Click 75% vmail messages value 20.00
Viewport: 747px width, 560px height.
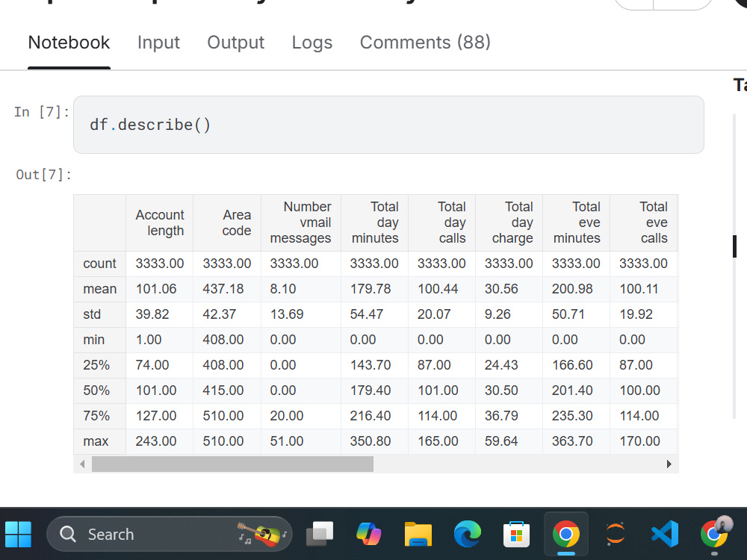287,416
